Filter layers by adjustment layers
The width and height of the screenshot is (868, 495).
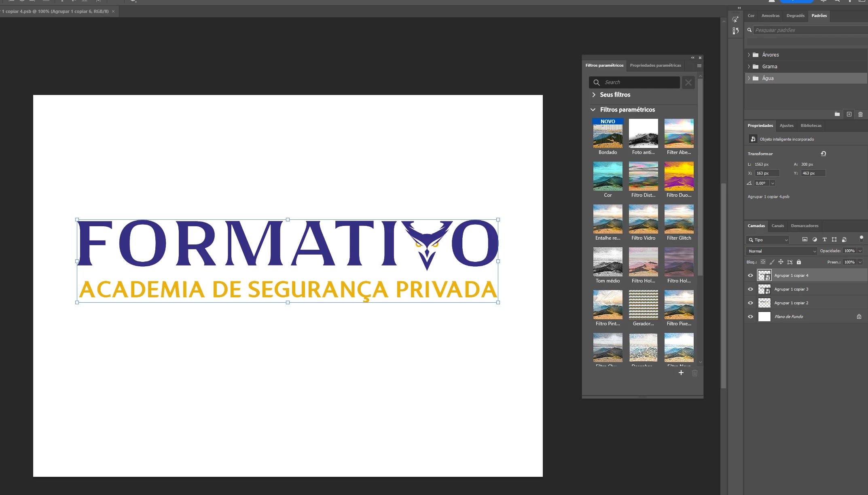tap(815, 240)
